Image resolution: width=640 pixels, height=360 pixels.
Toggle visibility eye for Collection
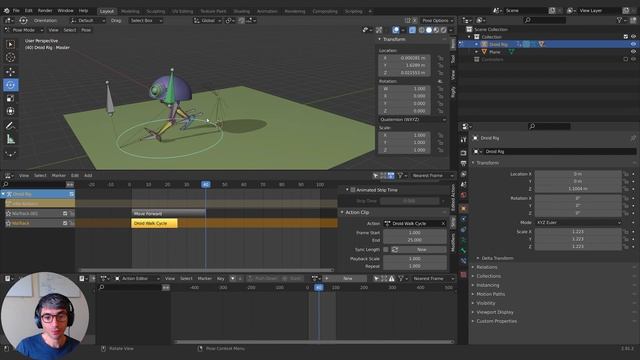pos(633,37)
